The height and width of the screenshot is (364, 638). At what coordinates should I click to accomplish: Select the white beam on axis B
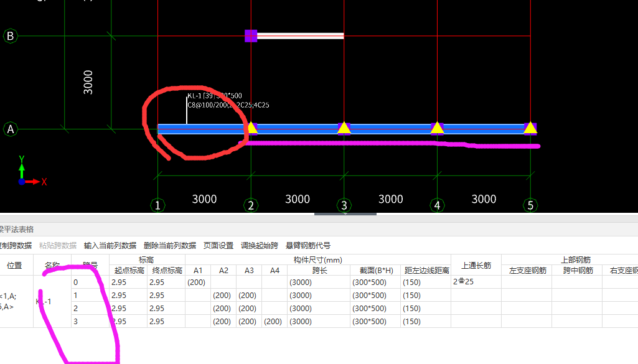[300, 36]
